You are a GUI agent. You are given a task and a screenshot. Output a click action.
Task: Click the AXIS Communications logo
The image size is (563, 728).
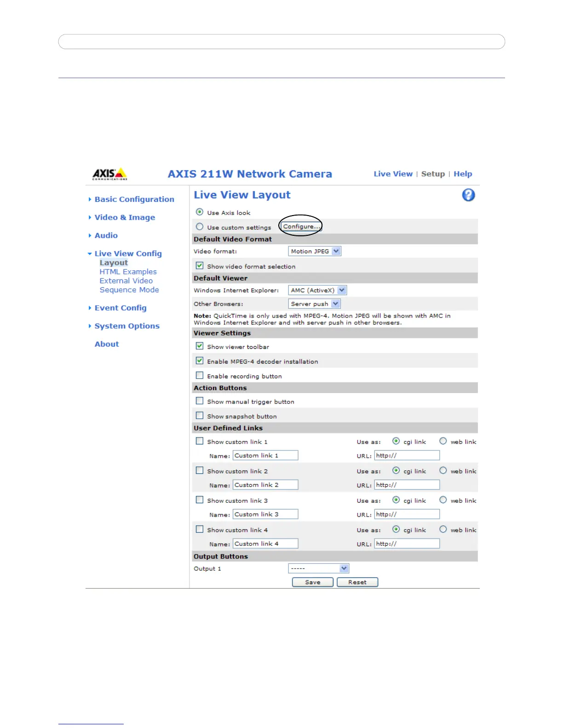point(109,174)
